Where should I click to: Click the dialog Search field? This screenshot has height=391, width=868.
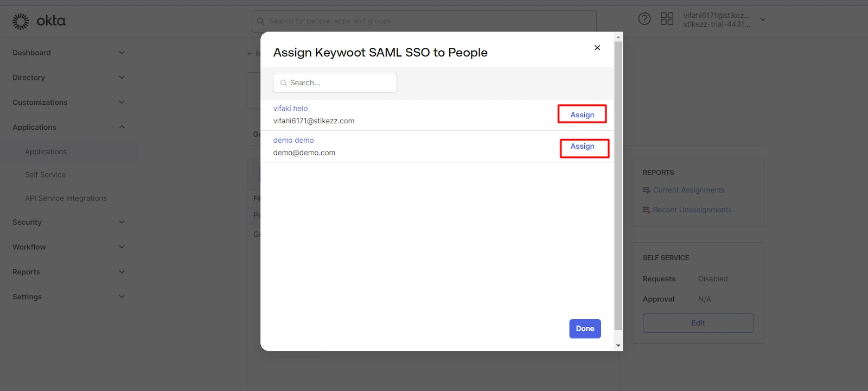(335, 83)
